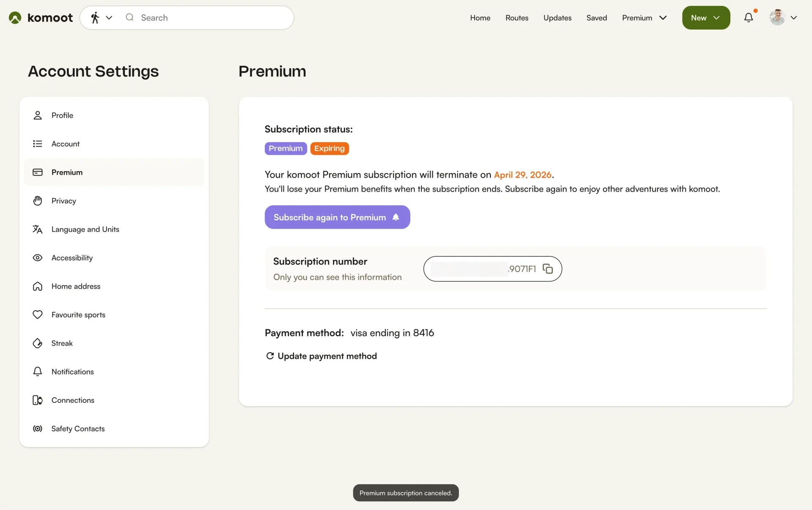
Task: Click the user avatar picture
Action: (x=777, y=18)
